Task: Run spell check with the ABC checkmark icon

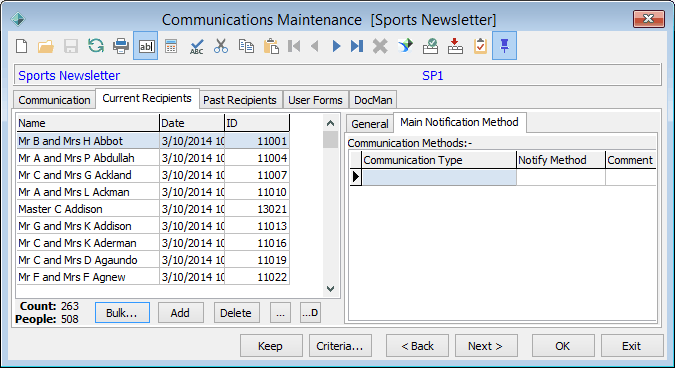Action: coord(196,46)
